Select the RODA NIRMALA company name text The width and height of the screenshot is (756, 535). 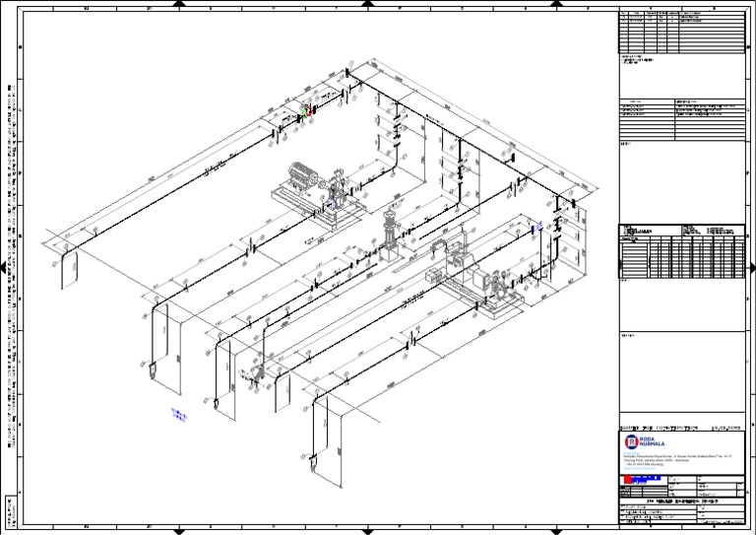point(652,441)
